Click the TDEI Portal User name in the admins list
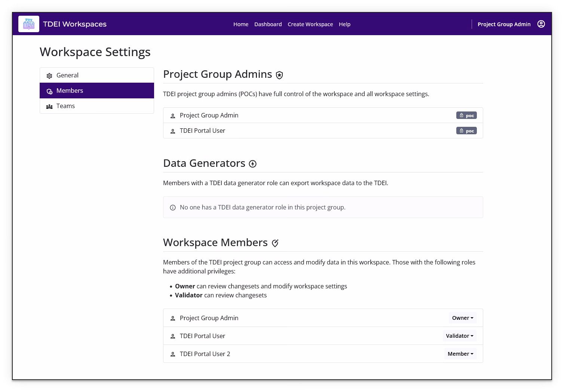The image size is (564, 392). pos(202,131)
